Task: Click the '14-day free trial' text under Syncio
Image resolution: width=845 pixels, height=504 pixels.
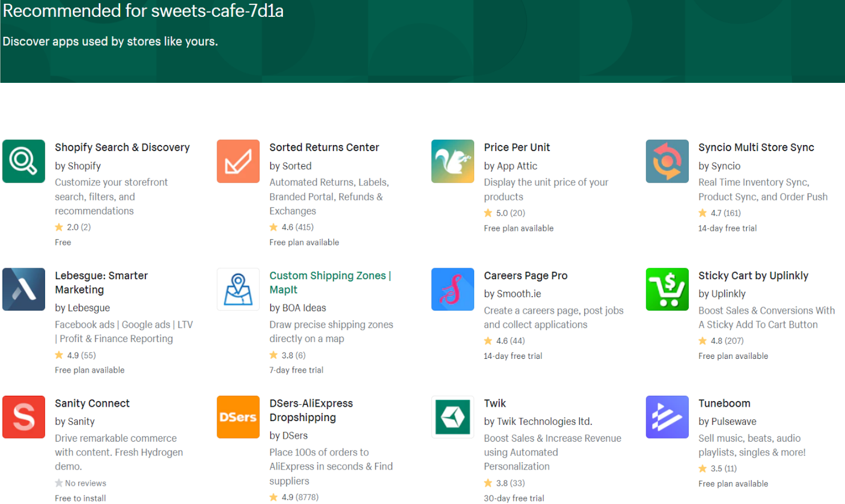Action: click(727, 228)
